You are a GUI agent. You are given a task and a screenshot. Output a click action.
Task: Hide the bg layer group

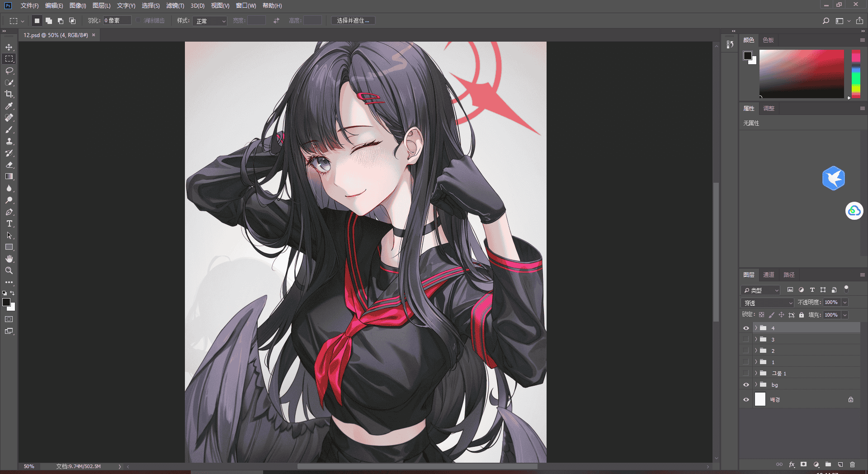pos(746,384)
